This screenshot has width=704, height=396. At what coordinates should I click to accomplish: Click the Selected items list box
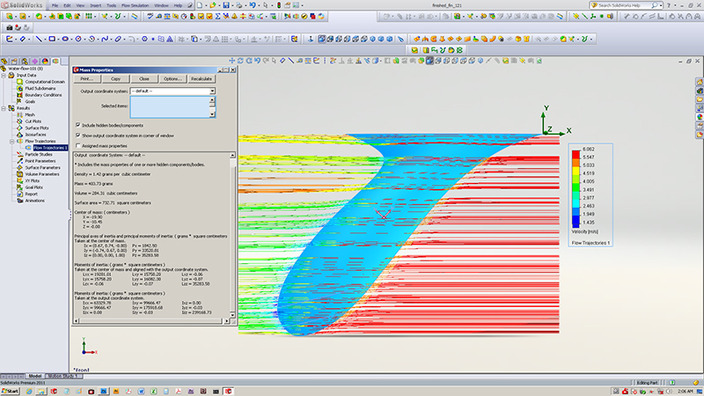pos(170,108)
